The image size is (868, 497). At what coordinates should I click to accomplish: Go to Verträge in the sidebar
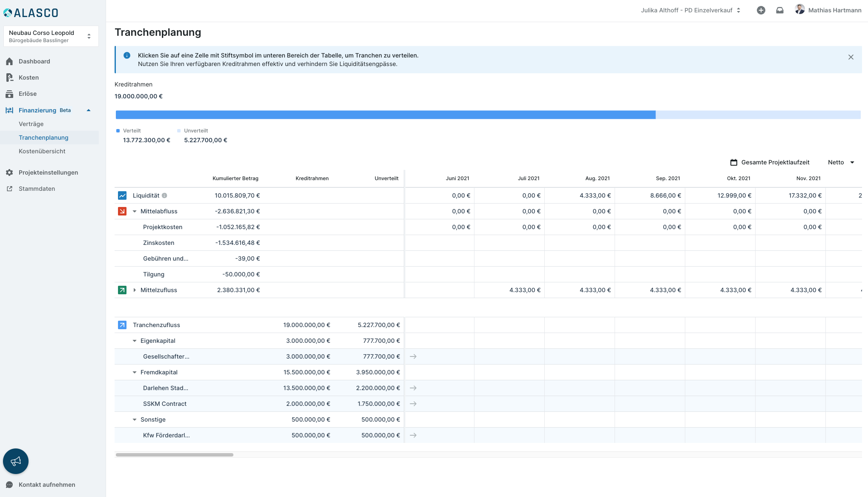[31, 124]
